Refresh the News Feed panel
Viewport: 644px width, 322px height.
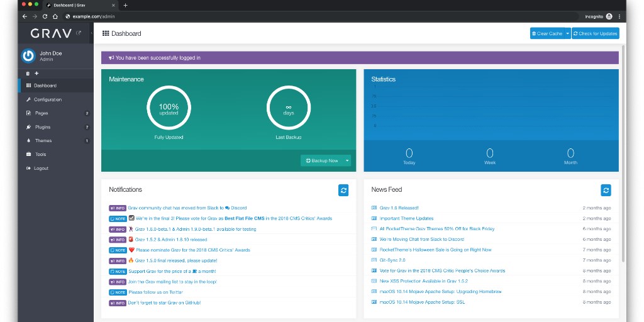606,190
